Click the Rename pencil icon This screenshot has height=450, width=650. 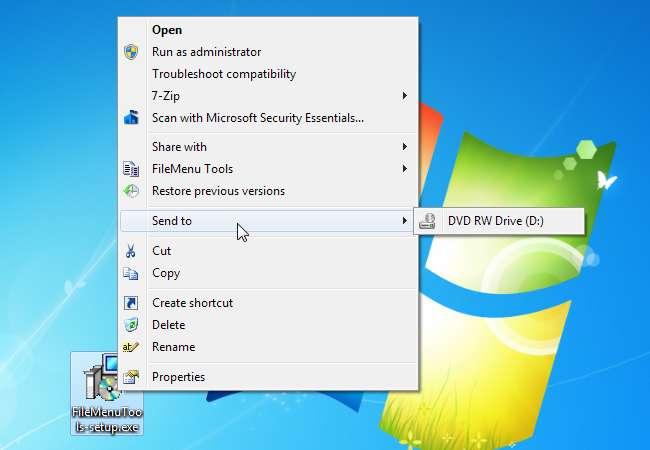131,347
